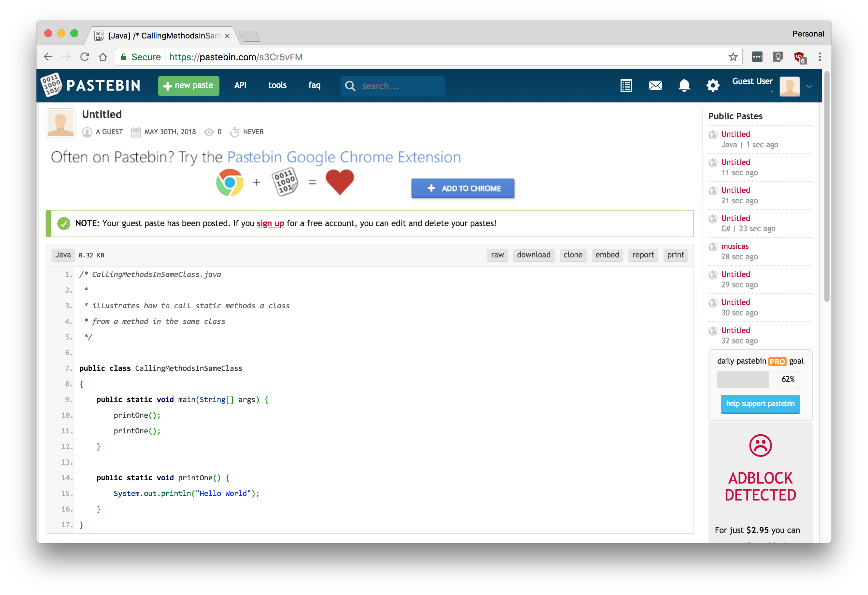Click the Pastebin logo icon
The image size is (868, 595).
point(51,85)
